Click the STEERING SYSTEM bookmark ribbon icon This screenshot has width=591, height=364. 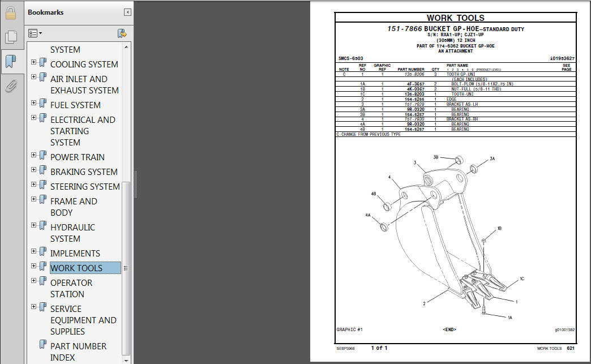click(43, 185)
